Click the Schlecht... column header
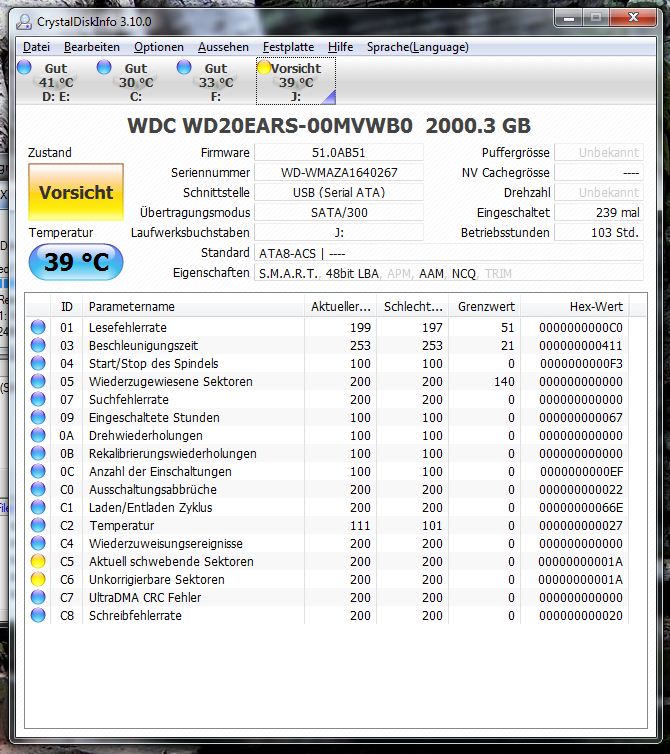 412,307
